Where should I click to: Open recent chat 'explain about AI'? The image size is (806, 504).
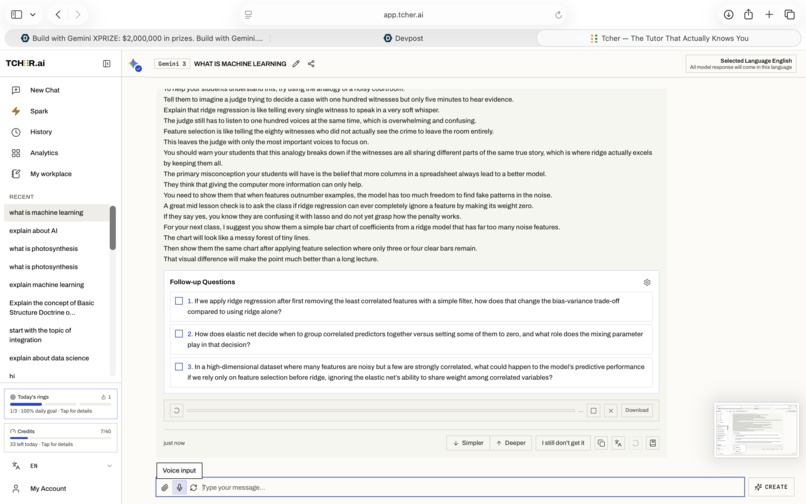tap(33, 230)
